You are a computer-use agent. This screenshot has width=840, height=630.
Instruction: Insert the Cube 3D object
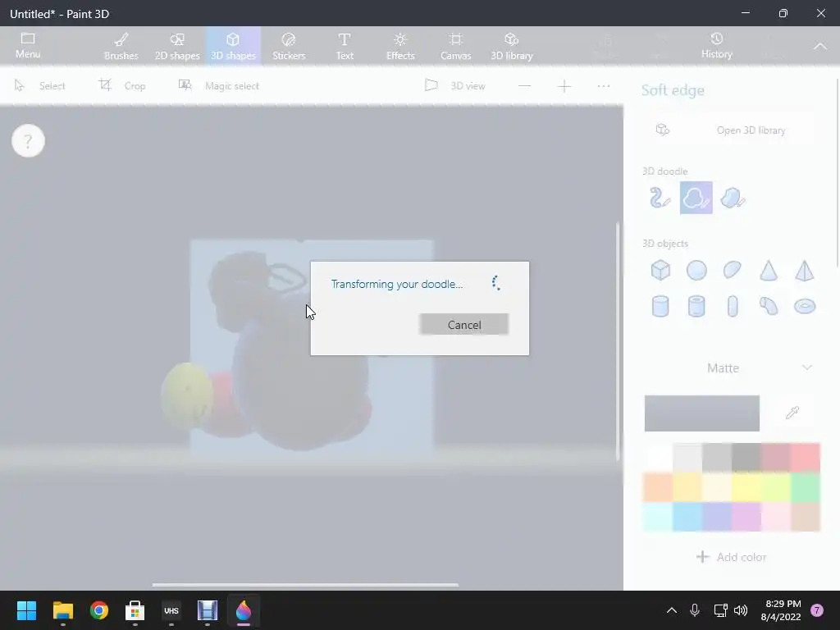(660, 271)
